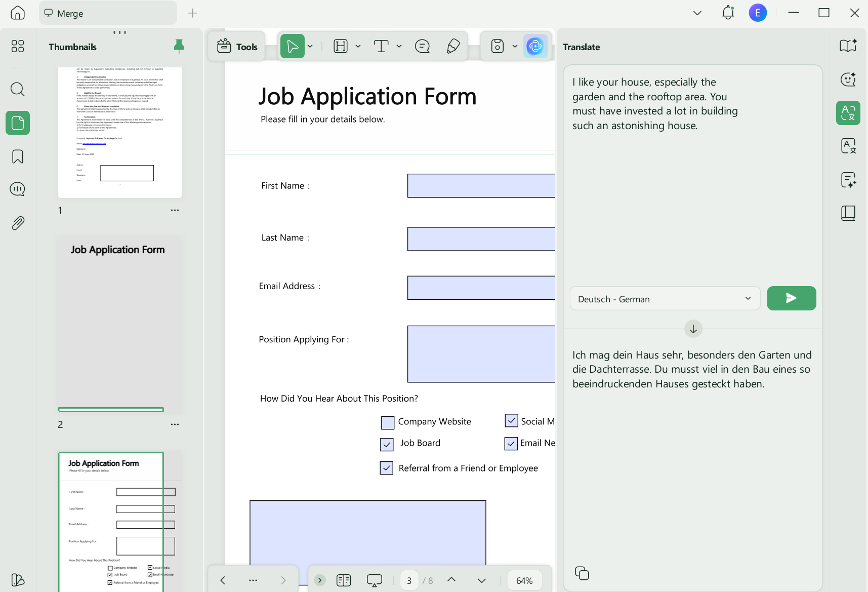The image size is (868, 592).
Task: Open the attachments paperclip panel
Action: pos(18,223)
